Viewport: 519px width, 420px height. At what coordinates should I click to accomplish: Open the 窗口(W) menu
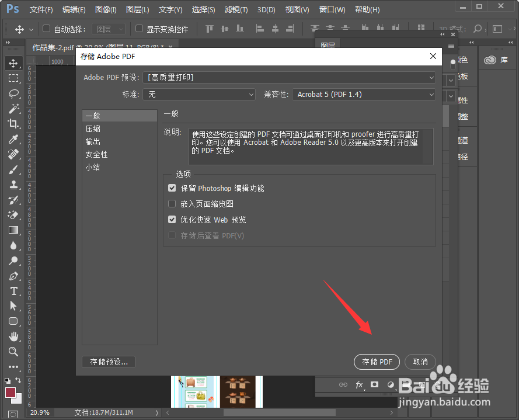click(x=332, y=9)
